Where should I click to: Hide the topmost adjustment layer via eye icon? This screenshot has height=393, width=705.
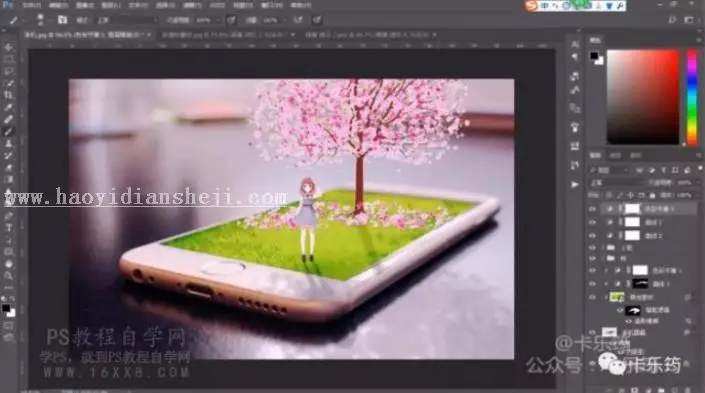click(x=592, y=209)
